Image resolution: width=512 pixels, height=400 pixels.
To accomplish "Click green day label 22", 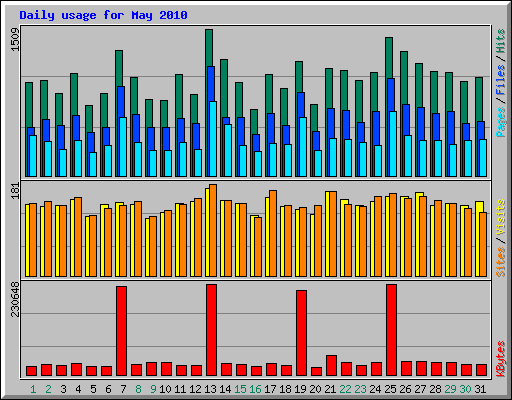I will click(345, 389).
